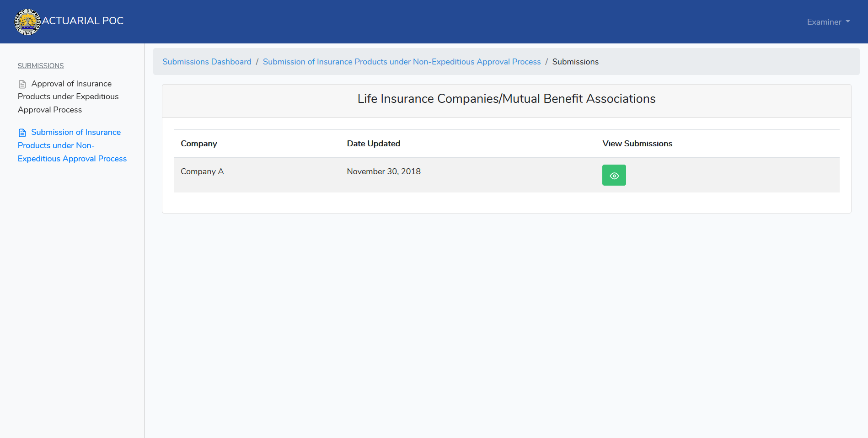868x438 pixels.
Task: Click the November 30, 2018 date cell
Action: (384, 171)
